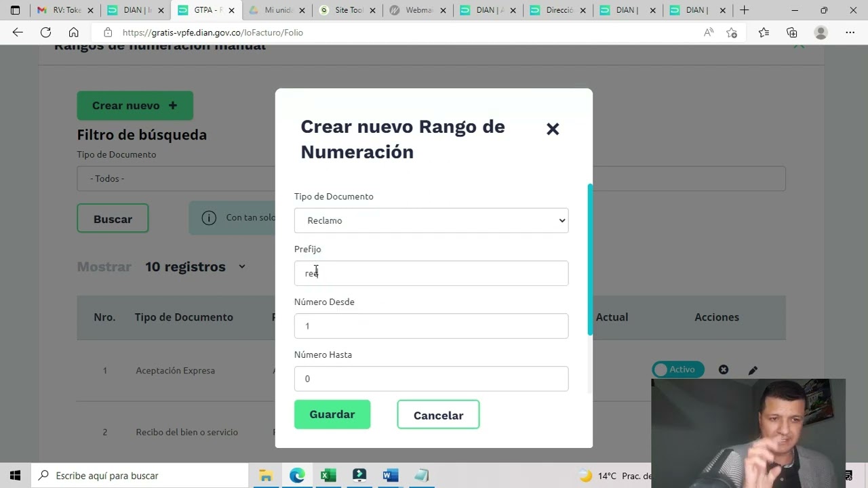
Task: Click the dialog's teal vertical scrollbar
Action: [590, 259]
